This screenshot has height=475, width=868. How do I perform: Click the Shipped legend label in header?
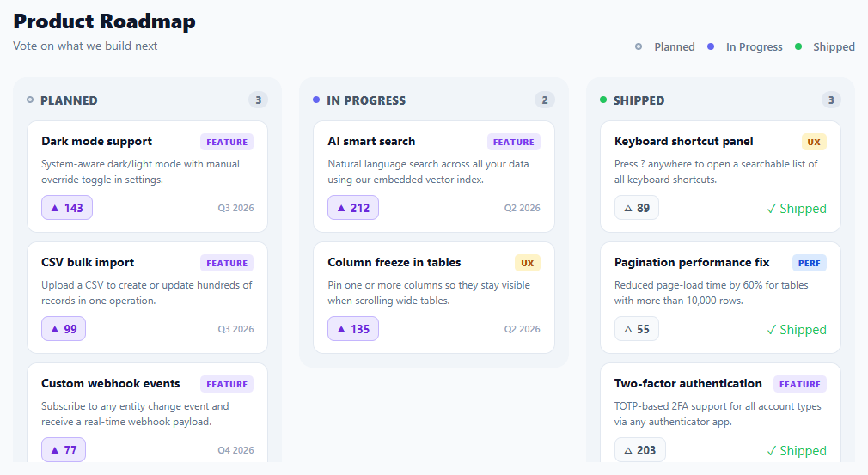tap(834, 47)
